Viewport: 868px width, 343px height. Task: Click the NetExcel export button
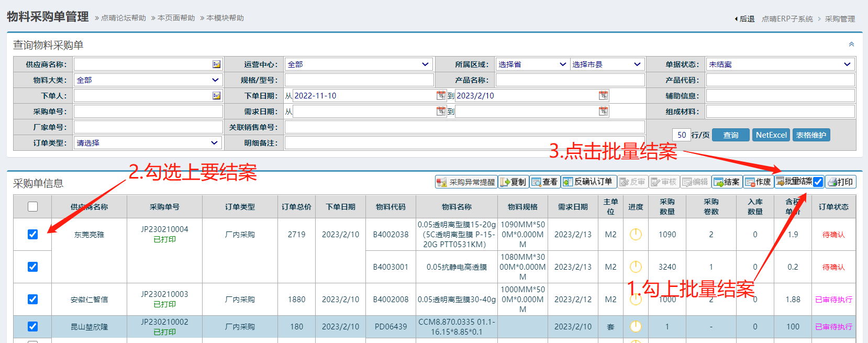coord(771,135)
